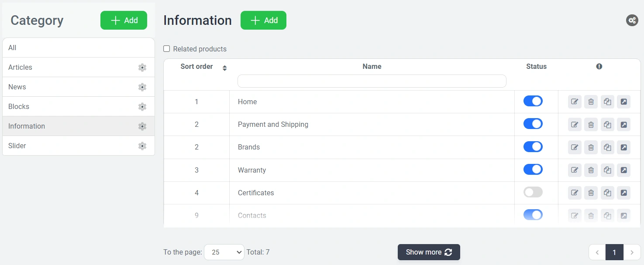Click Add button next to Information heading
The height and width of the screenshot is (265, 644).
[x=263, y=20]
